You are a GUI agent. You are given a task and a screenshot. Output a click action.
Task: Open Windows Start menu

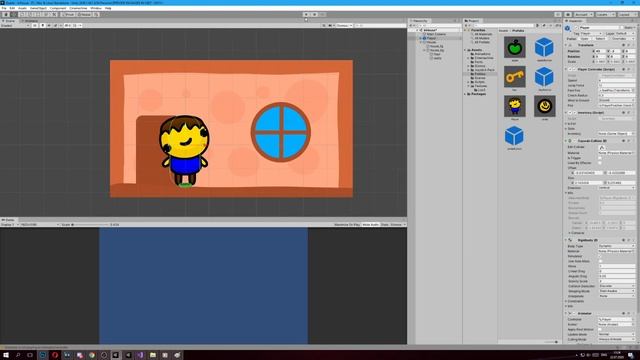(x=6, y=355)
